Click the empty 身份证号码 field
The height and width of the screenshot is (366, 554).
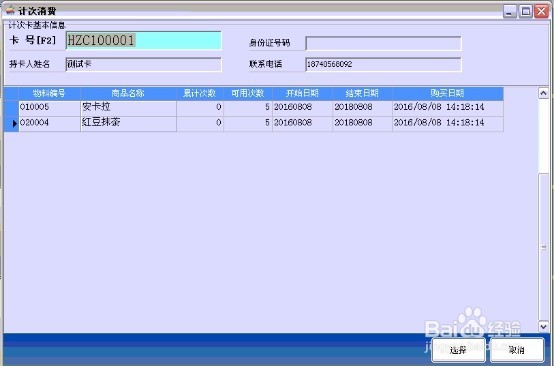[x=383, y=43]
